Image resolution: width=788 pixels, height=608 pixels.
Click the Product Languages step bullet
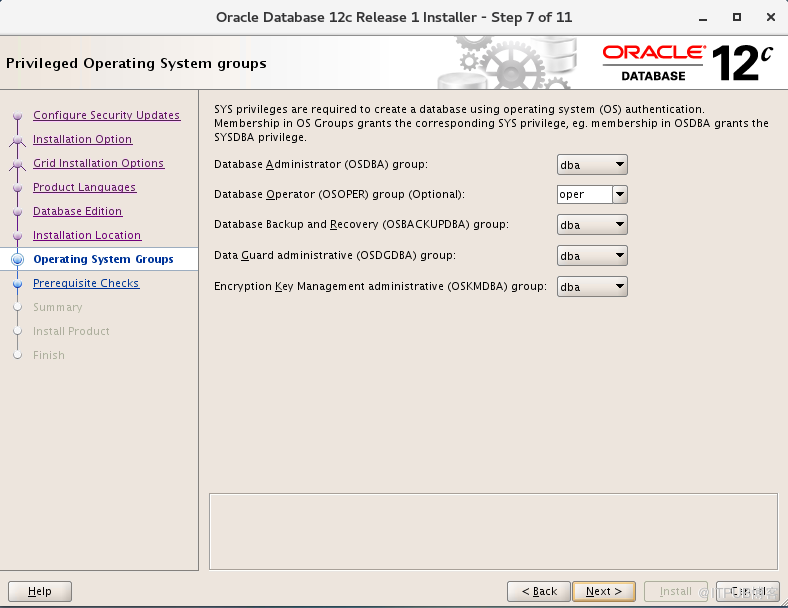pos(18,187)
